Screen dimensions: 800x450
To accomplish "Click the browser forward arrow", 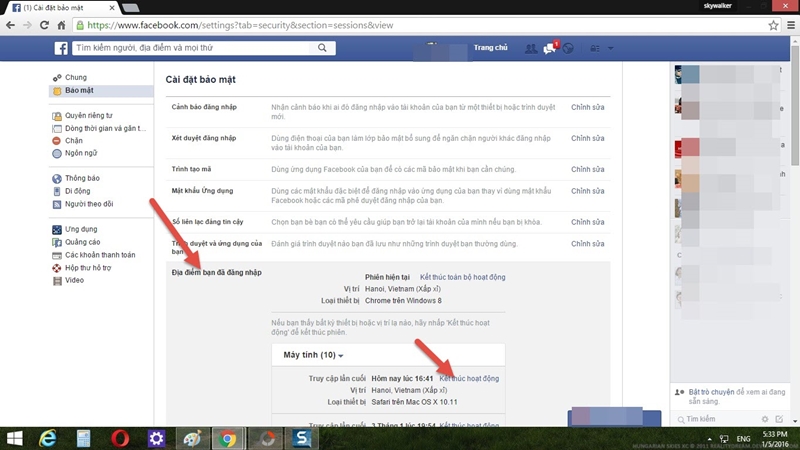I will click(x=27, y=25).
